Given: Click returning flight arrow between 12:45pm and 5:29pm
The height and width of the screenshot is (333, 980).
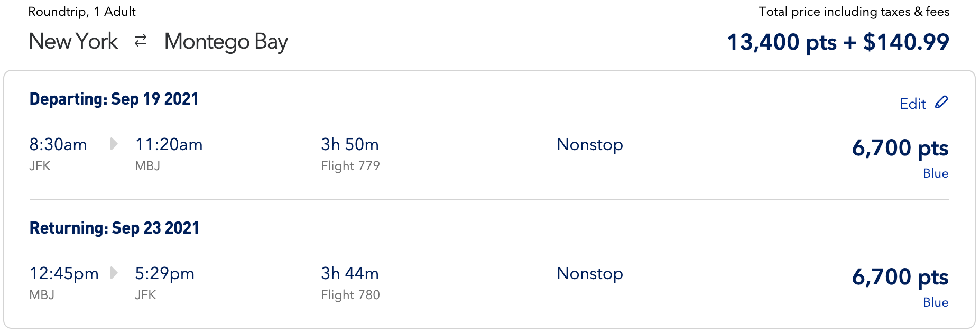Looking at the screenshot, I should pyautogui.click(x=114, y=273).
